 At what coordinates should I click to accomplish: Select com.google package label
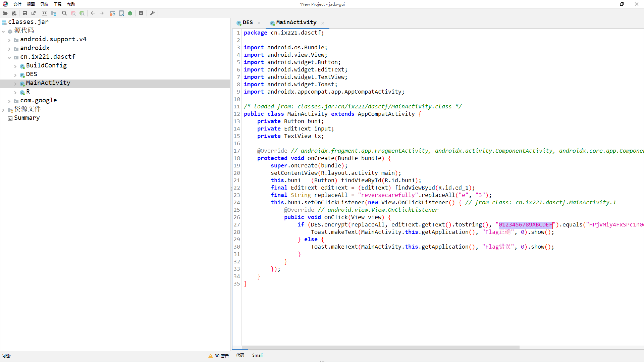[39, 100]
